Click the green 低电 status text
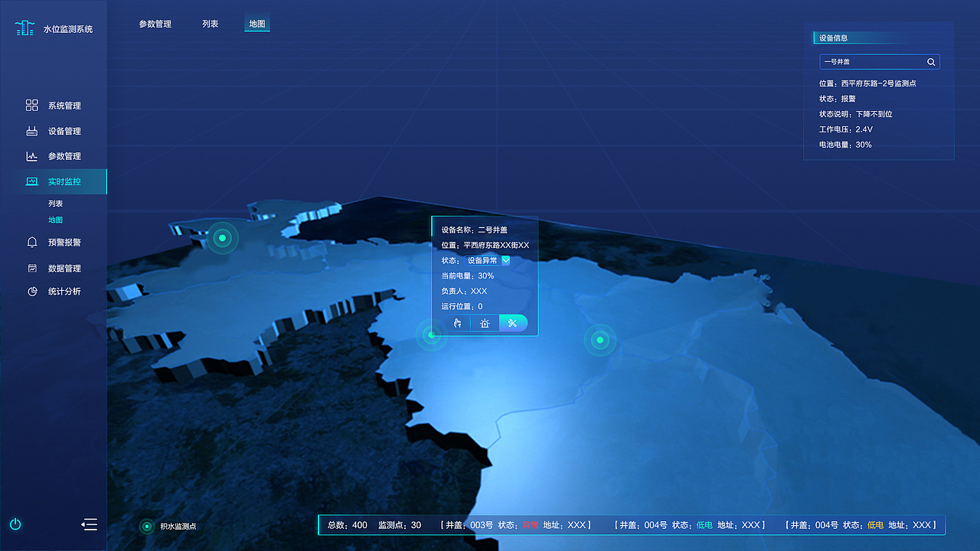 (704, 525)
